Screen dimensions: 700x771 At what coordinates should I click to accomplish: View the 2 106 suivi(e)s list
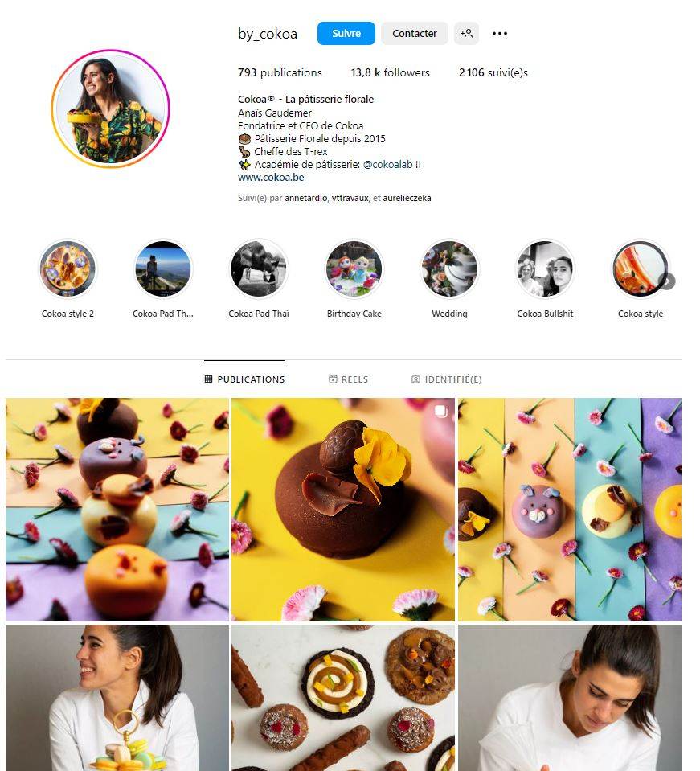(493, 73)
